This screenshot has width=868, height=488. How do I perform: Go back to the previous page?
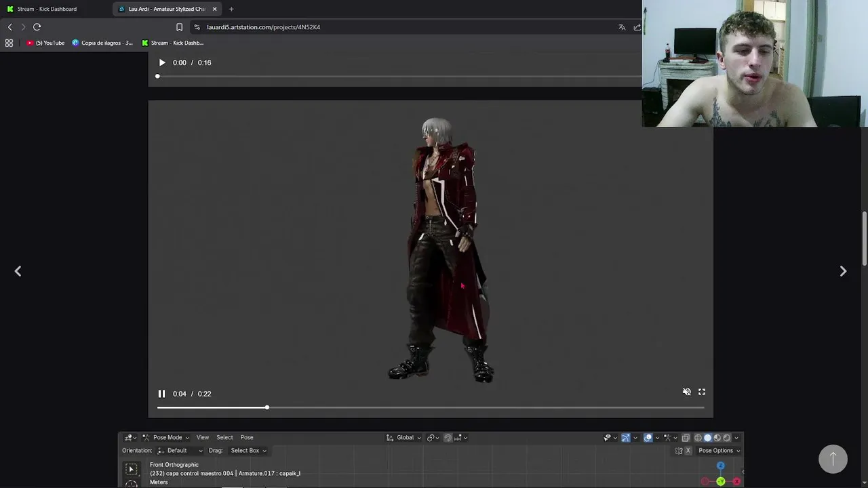tap(9, 27)
